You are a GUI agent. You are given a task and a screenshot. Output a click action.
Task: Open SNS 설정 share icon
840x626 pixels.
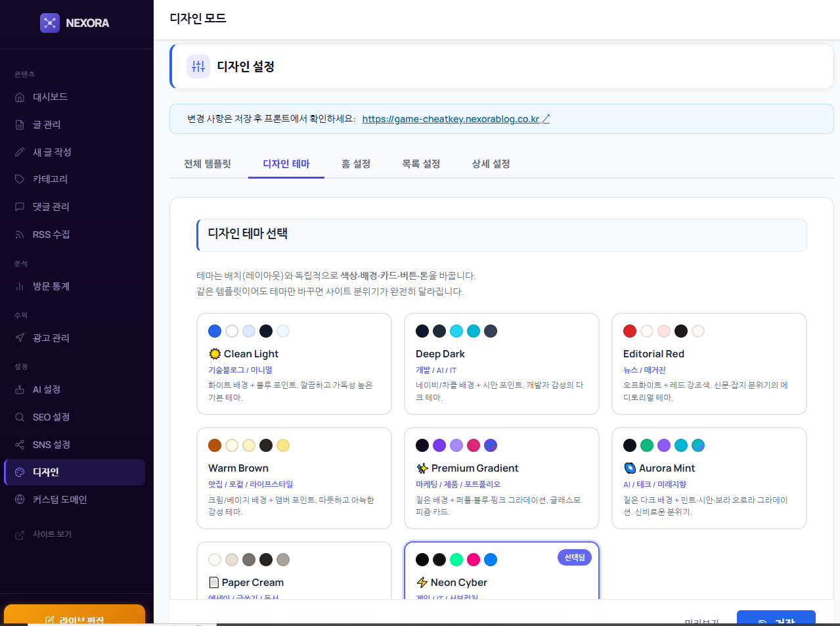[20, 445]
